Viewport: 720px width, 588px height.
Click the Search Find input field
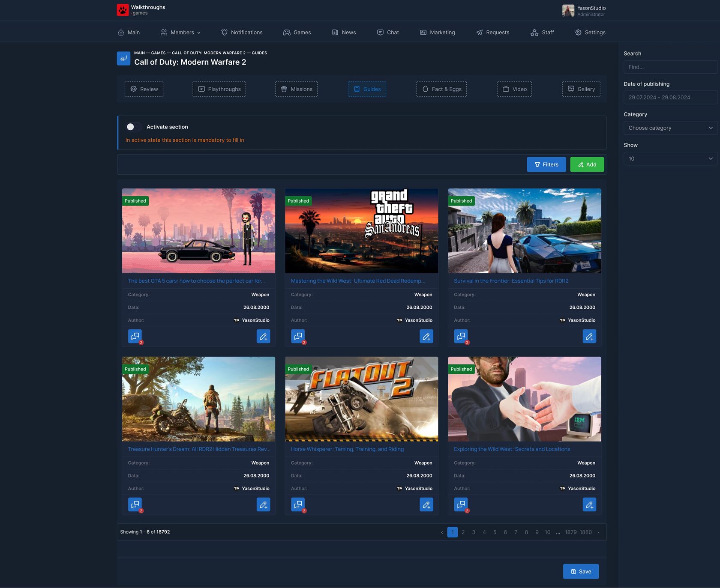coord(670,67)
